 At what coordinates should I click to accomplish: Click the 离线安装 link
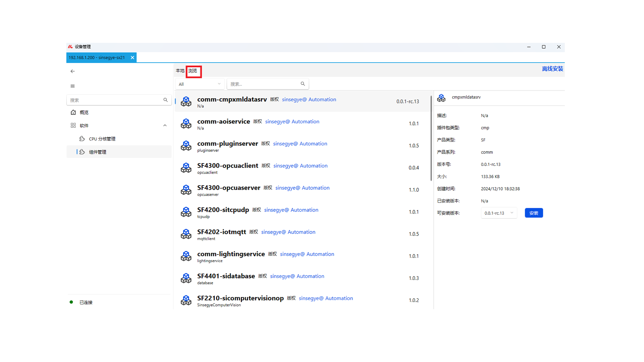(x=552, y=69)
